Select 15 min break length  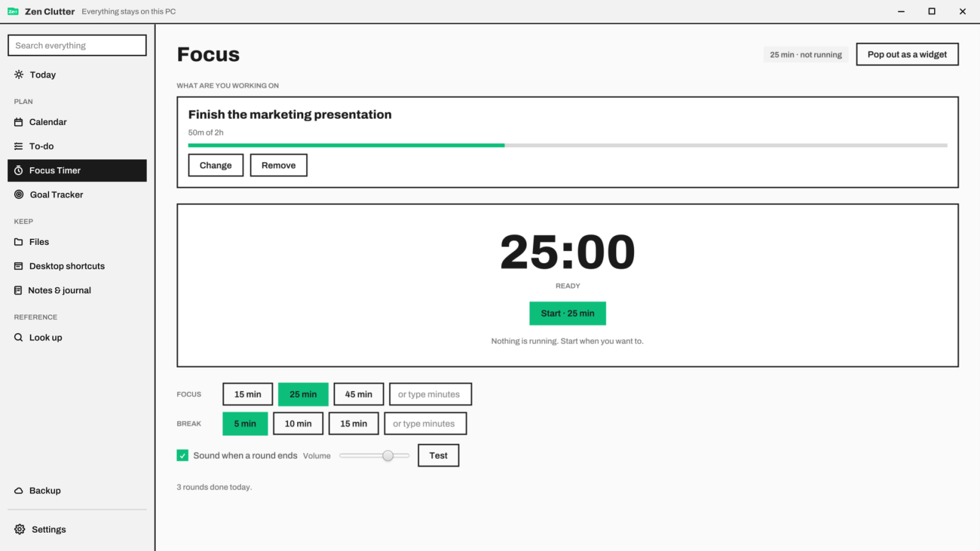tap(353, 424)
